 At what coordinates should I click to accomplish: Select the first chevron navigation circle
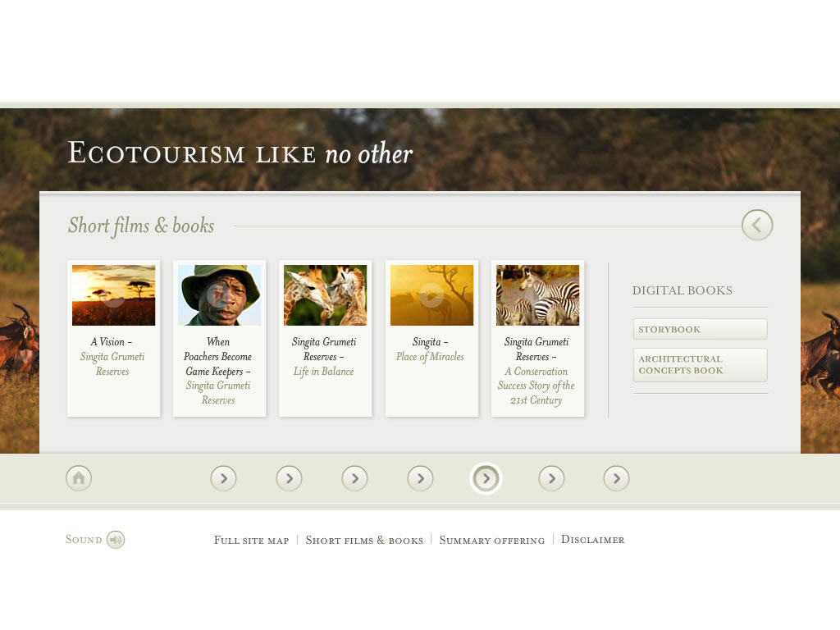click(x=223, y=478)
